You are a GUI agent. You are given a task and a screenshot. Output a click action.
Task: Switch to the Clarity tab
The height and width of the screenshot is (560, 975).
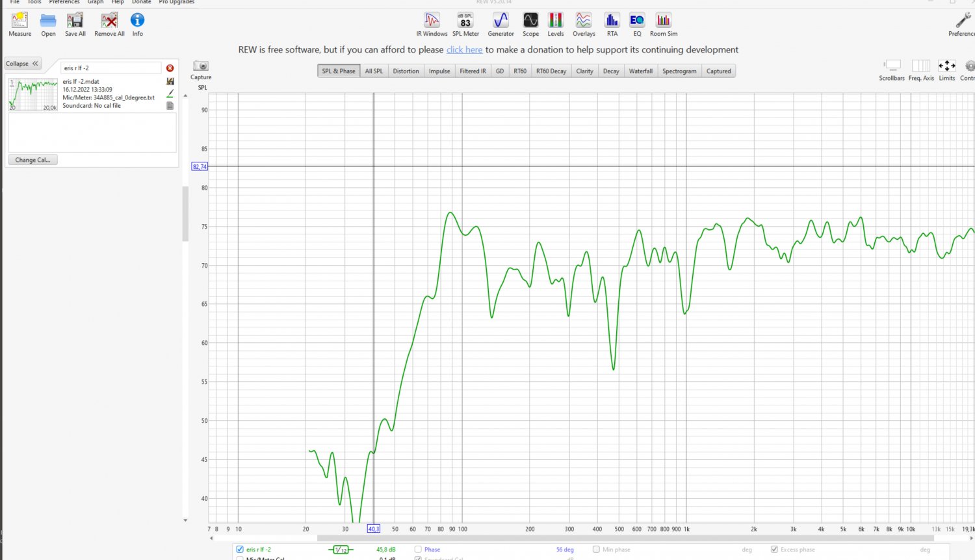tap(584, 71)
